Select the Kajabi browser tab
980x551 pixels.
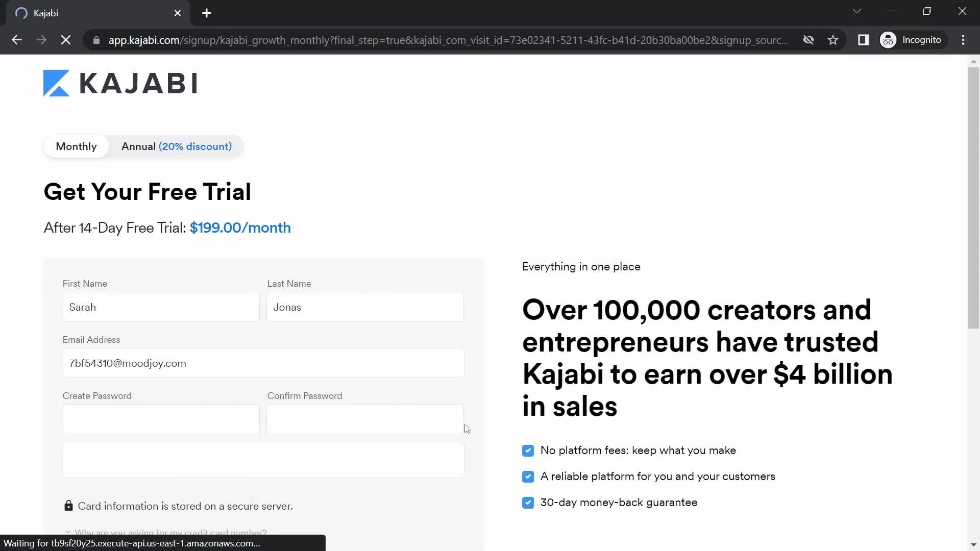click(99, 13)
